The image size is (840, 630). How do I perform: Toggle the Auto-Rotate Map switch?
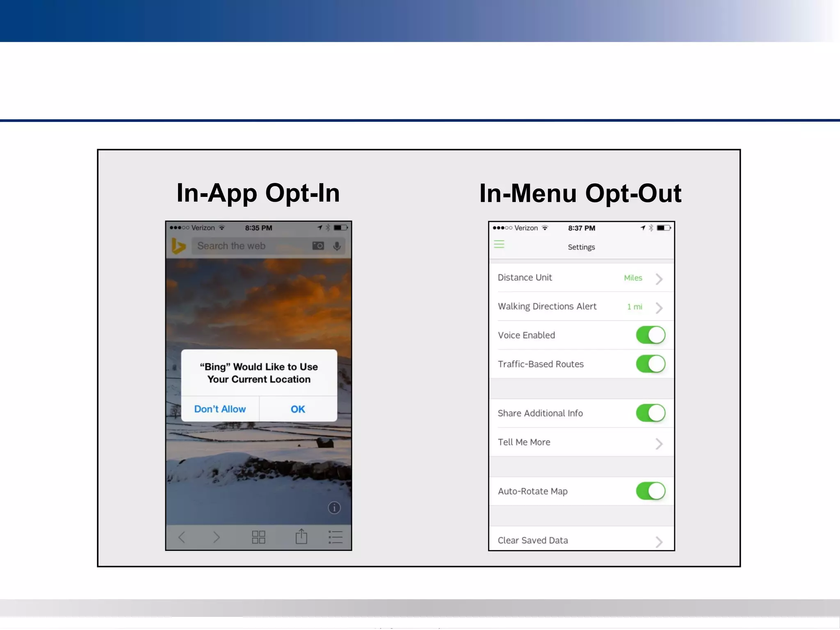point(651,491)
